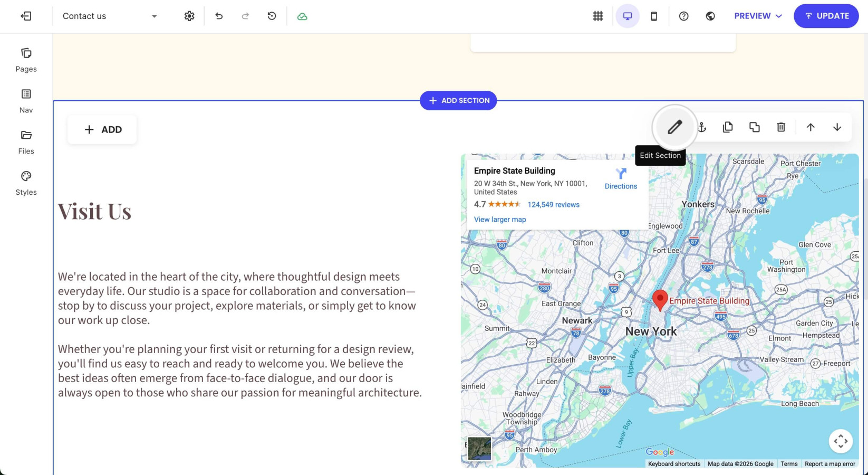Click the Yonkers label on map

click(698, 204)
